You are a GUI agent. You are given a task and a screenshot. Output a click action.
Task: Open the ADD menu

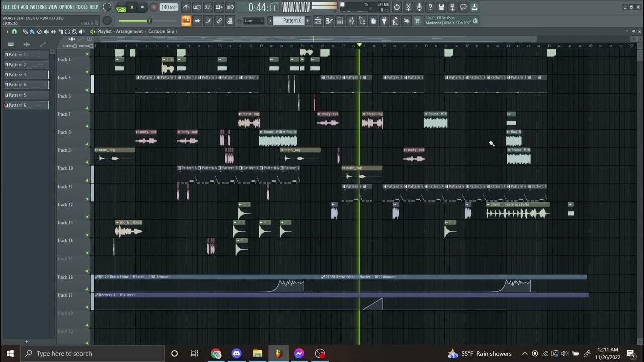[x=24, y=7]
